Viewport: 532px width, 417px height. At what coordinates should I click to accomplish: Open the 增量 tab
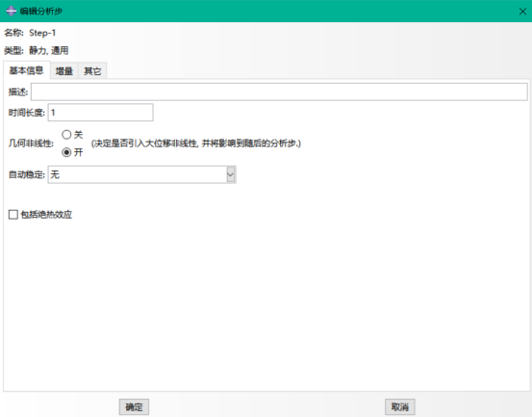pos(64,71)
